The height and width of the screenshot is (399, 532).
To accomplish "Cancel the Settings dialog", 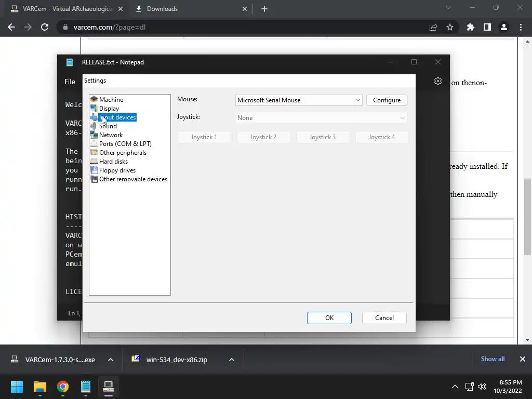I will point(384,318).
